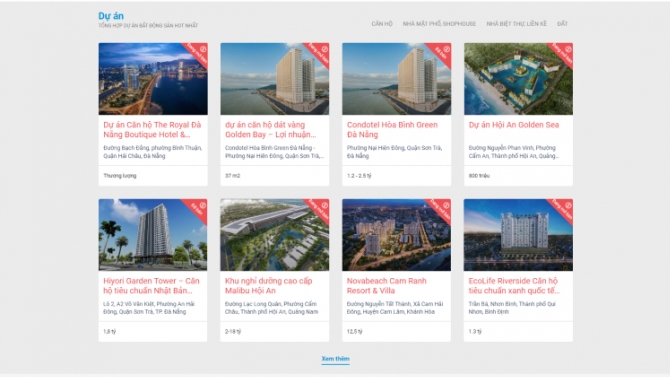This screenshot has width=670, height=377.
Task: Click subtitle Tổng hợp dự án bất động sản hot nhất
Action: click(x=148, y=26)
